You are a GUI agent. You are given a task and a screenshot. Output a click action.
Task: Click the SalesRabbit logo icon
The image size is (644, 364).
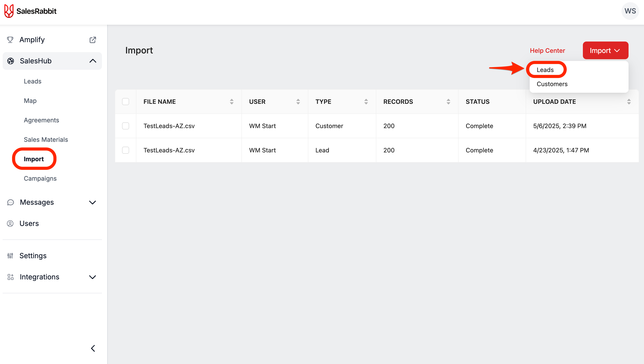tap(9, 11)
